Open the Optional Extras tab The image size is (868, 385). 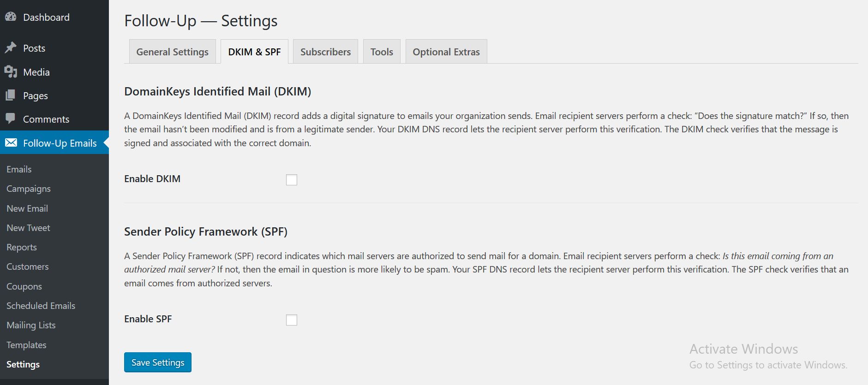point(446,52)
